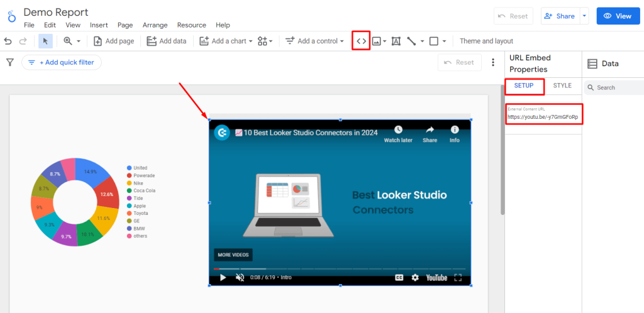Click the URL embed icon
644x313 pixels.
pos(361,41)
